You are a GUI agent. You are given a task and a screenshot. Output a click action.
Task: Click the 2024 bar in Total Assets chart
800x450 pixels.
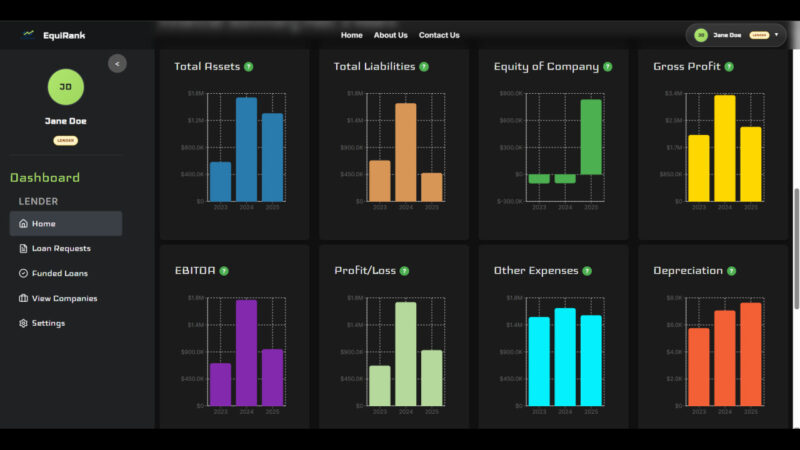pos(246,150)
